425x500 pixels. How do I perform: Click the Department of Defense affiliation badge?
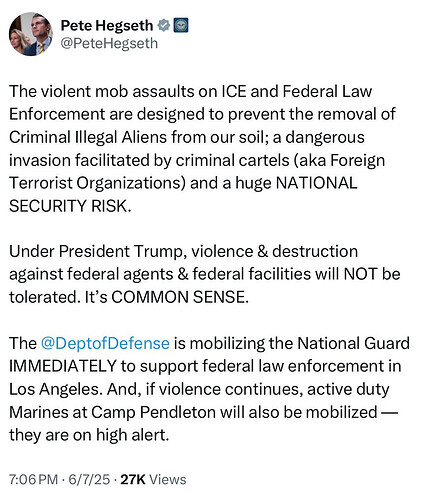(x=181, y=26)
